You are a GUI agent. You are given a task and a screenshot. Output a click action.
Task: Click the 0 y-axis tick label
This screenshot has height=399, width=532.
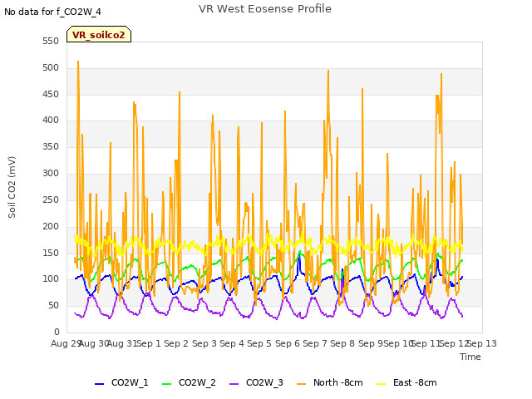pos(57,332)
